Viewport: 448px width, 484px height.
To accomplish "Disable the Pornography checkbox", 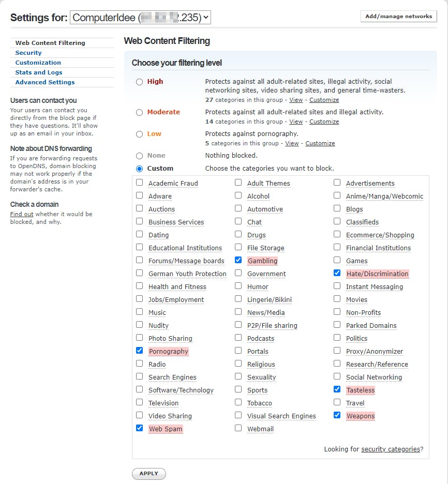I will pyautogui.click(x=140, y=351).
